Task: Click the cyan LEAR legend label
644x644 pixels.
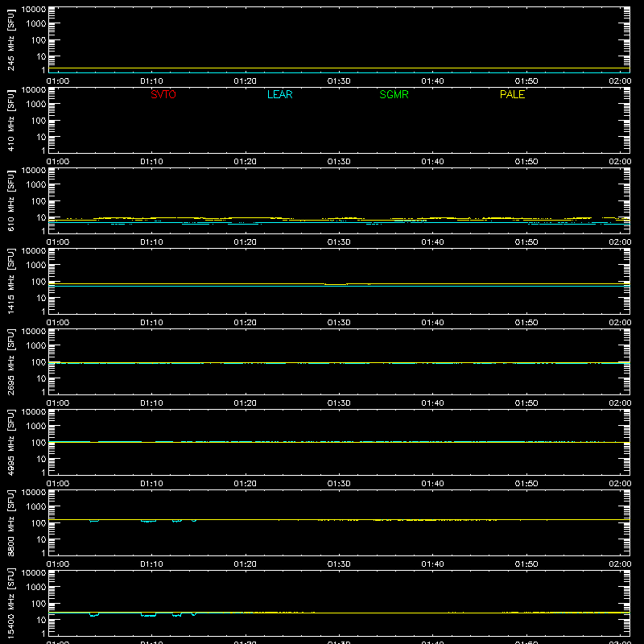Action: [x=279, y=94]
